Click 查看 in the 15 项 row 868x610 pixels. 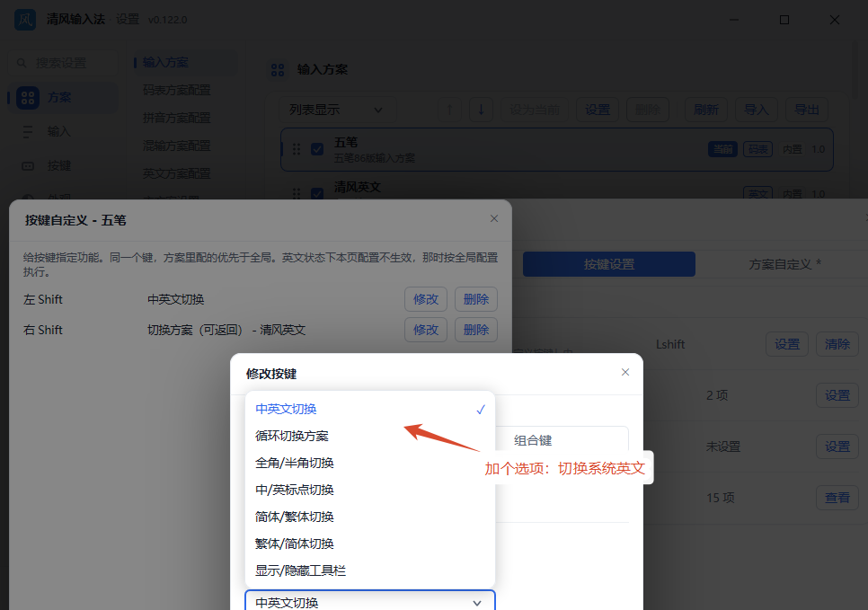pos(837,498)
